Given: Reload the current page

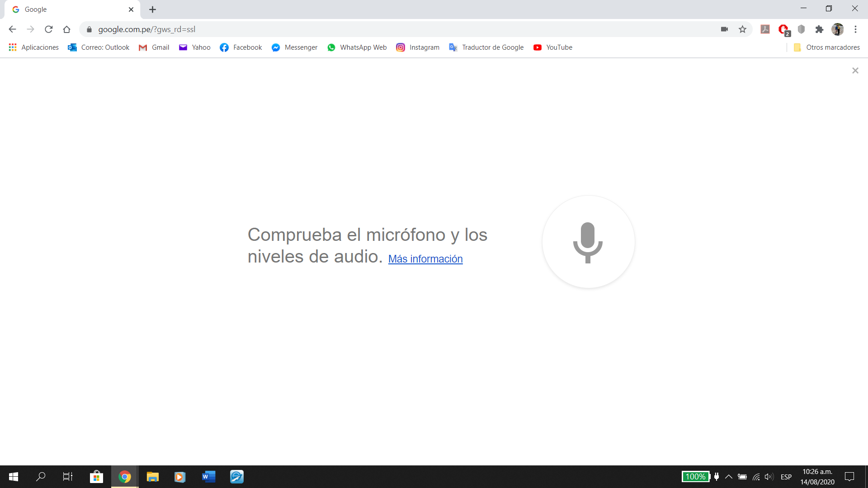Looking at the screenshot, I should [48, 29].
